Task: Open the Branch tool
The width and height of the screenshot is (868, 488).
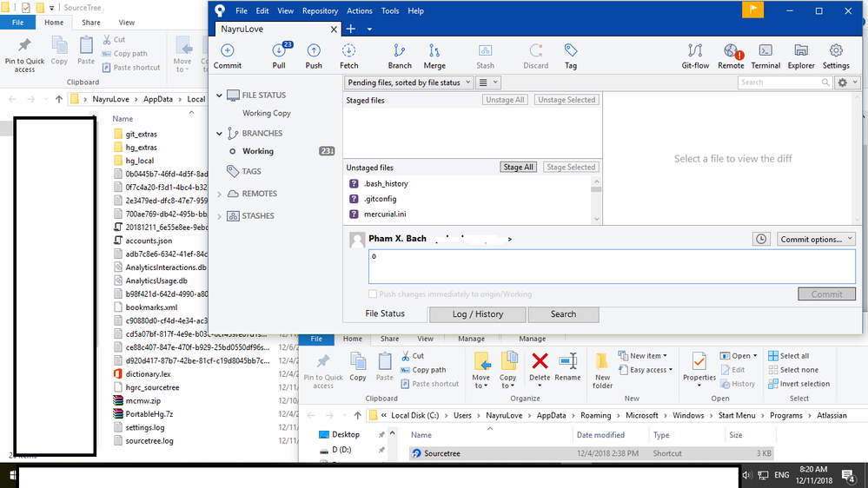Action: tap(399, 56)
